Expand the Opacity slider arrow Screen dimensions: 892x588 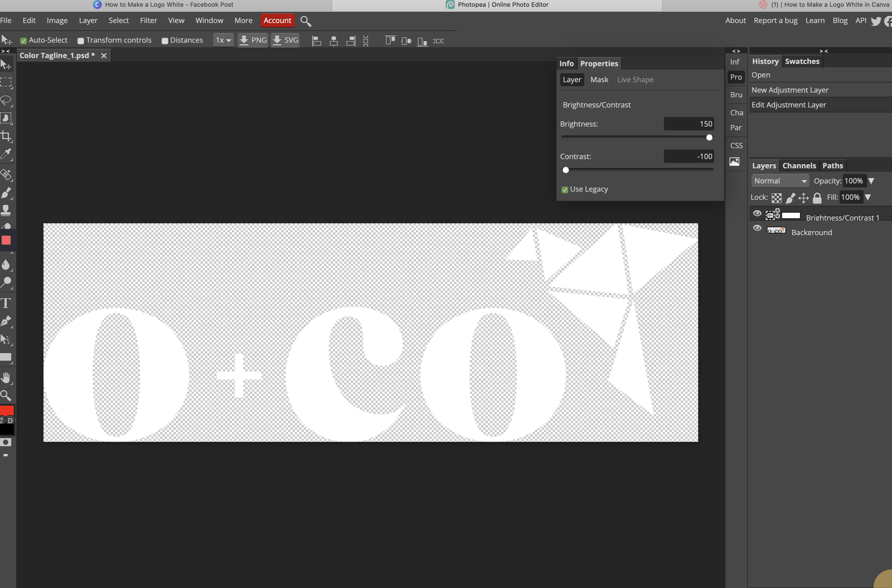click(x=871, y=181)
